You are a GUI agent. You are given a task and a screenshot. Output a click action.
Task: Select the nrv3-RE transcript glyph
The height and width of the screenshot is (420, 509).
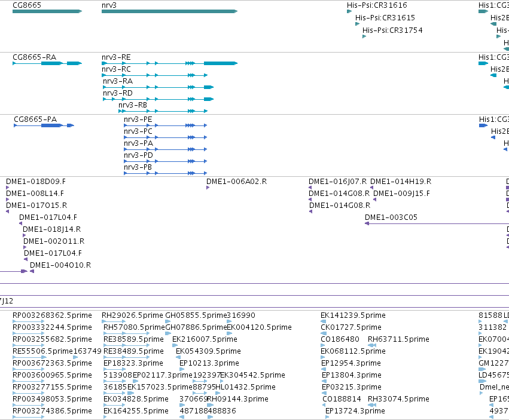point(169,63)
